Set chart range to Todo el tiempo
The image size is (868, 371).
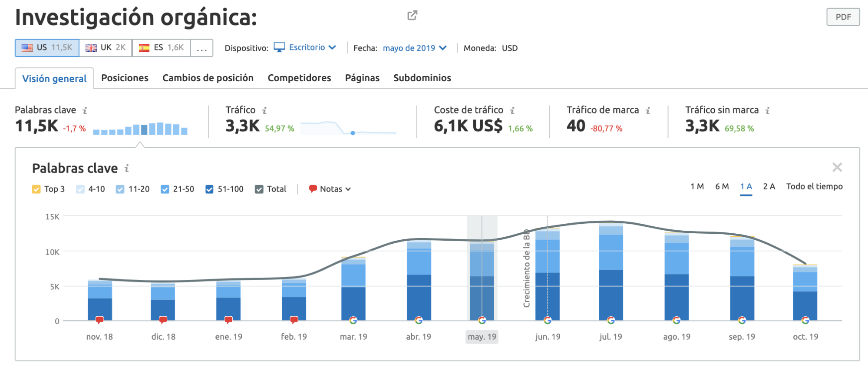coord(814,186)
